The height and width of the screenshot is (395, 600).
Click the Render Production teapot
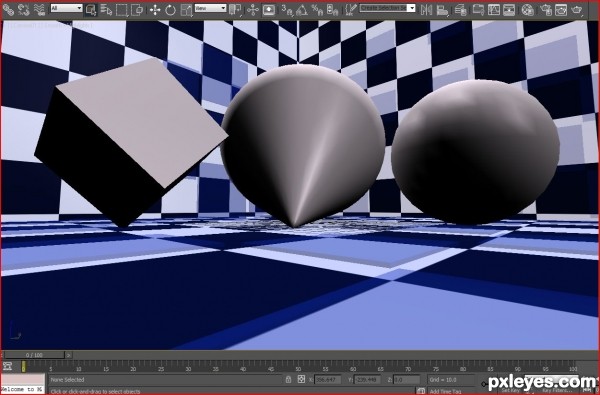[577, 10]
